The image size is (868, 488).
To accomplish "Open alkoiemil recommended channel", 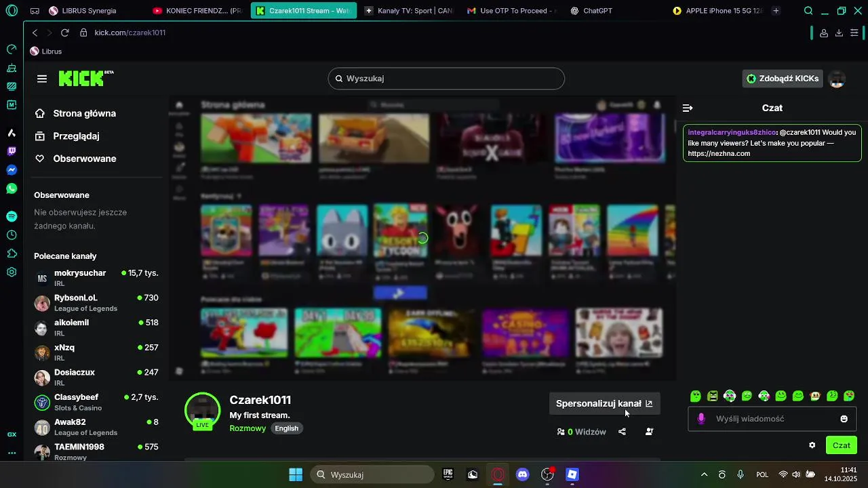I will point(96,327).
